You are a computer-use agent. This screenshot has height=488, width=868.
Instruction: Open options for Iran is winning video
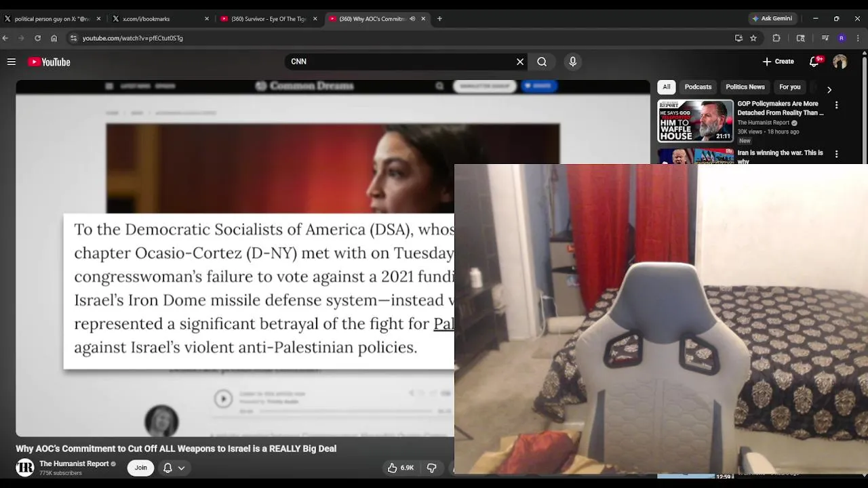836,154
